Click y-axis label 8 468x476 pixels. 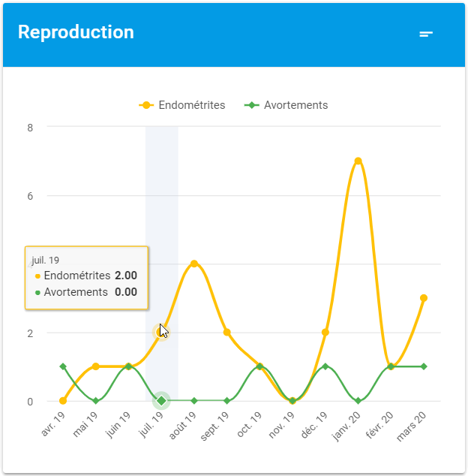30,128
